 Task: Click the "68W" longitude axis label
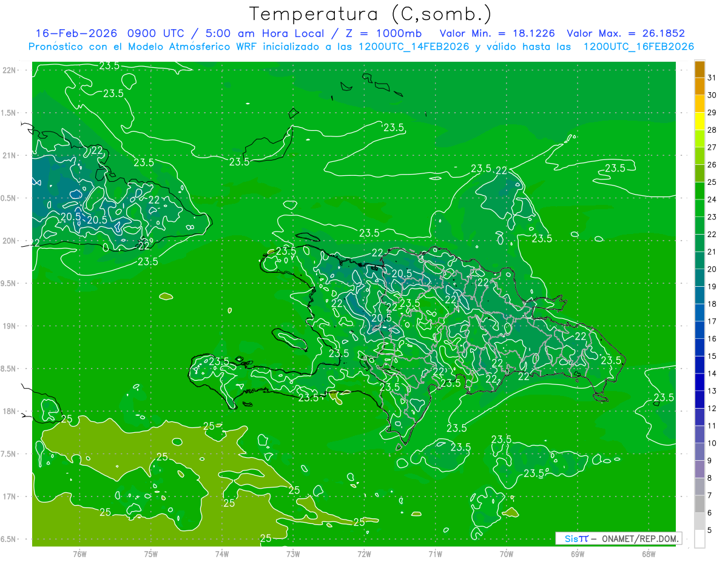click(x=649, y=554)
